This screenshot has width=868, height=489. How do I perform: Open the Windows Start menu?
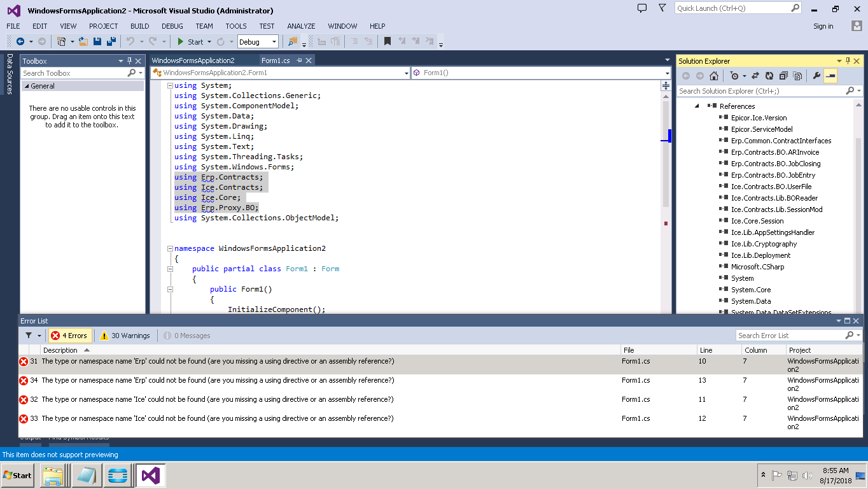(x=17, y=475)
